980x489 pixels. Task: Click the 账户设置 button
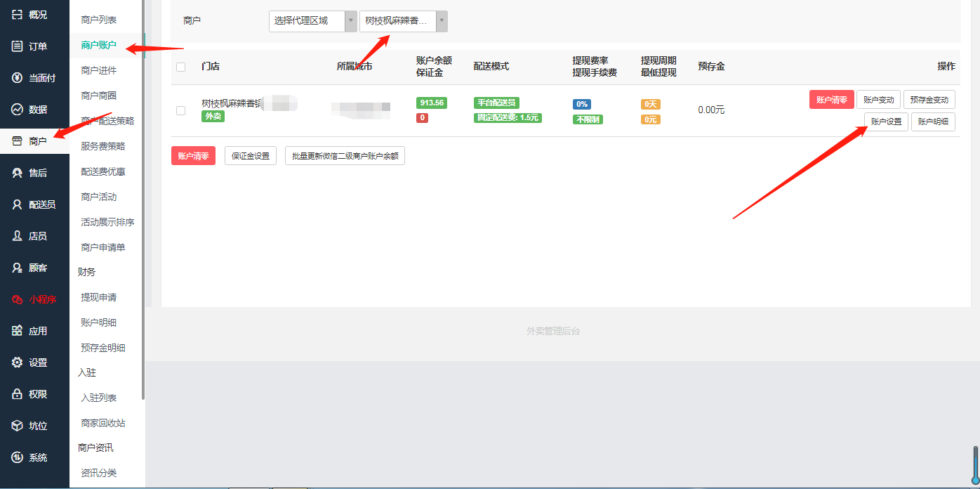[886, 122]
